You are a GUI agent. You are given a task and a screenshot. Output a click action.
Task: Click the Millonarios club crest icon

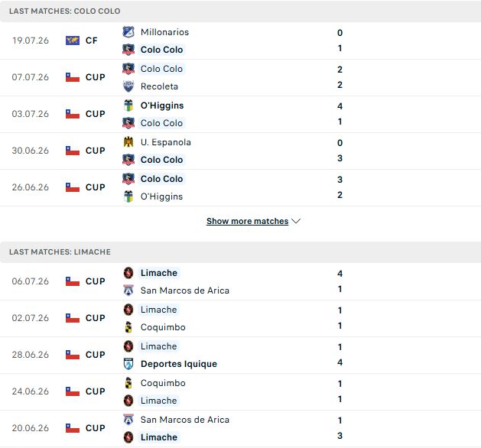click(128, 32)
